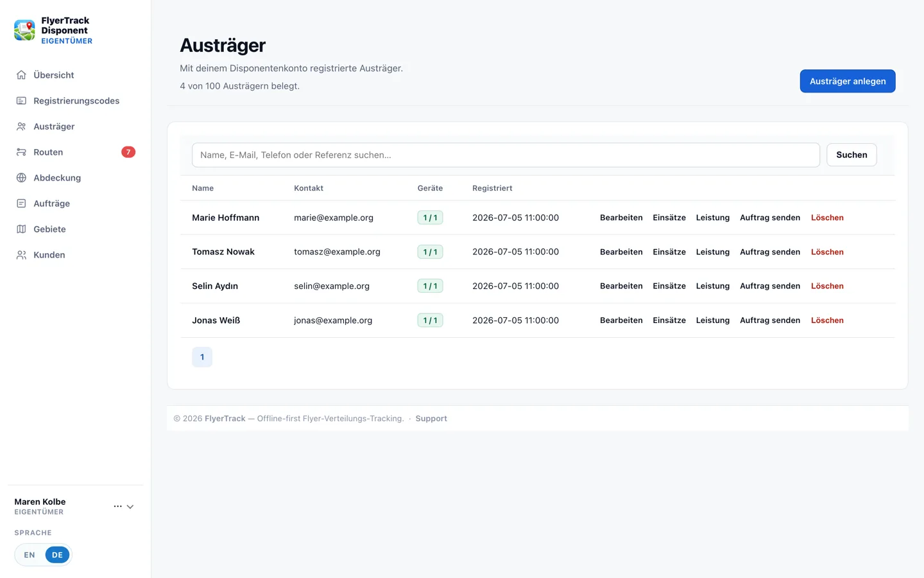The height and width of the screenshot is (578, 924).
Task: Click Auftrag senden for Tomasz Nowak
Action: [x=770, y=252]
